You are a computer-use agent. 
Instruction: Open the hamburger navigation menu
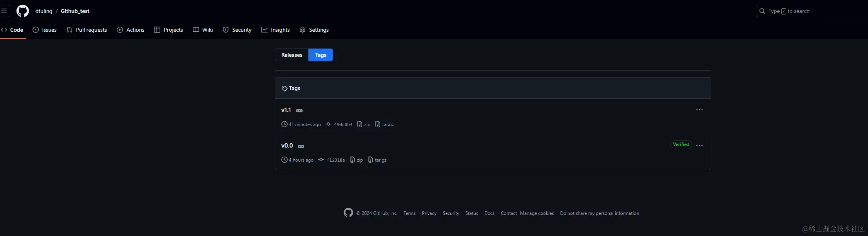4,11
